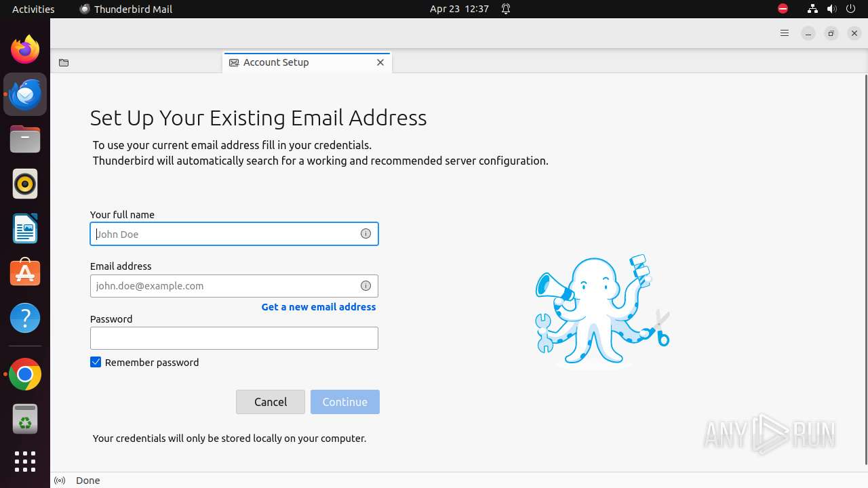Click the red do-not-disturb tray indicator

pyautogui.click(x=783, y=9)
